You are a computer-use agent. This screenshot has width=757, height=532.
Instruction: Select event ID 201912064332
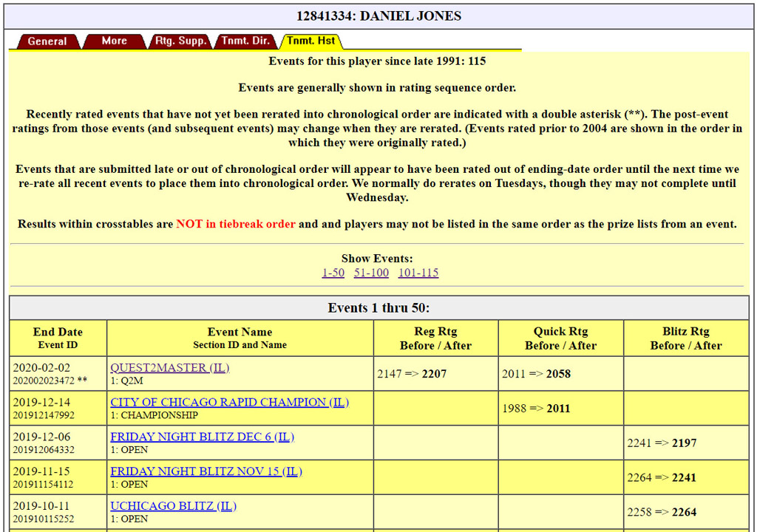coord(44,449)
